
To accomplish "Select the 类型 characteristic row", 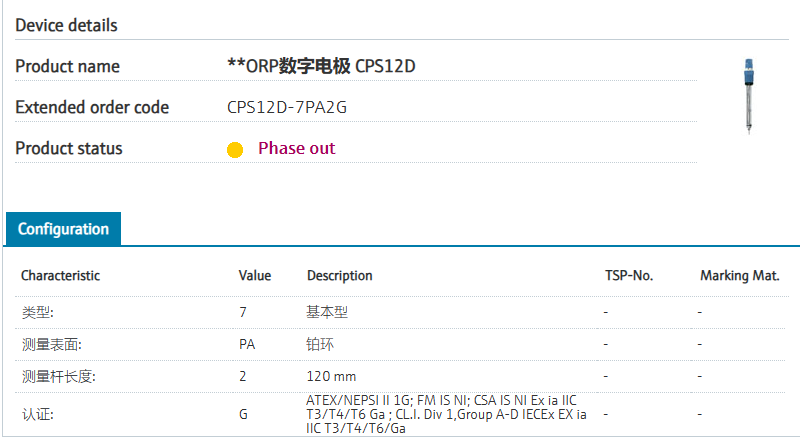I will pos(400,312).
